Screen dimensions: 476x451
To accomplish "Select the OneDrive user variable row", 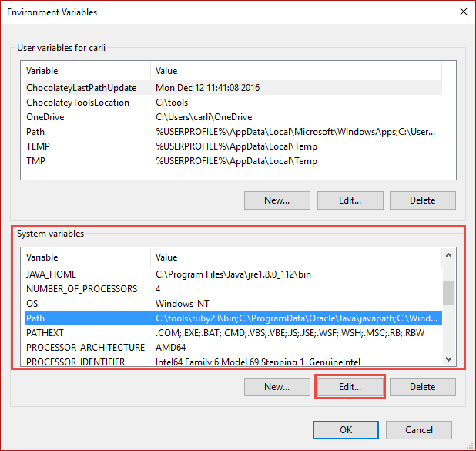I will (x=46, y=117).
